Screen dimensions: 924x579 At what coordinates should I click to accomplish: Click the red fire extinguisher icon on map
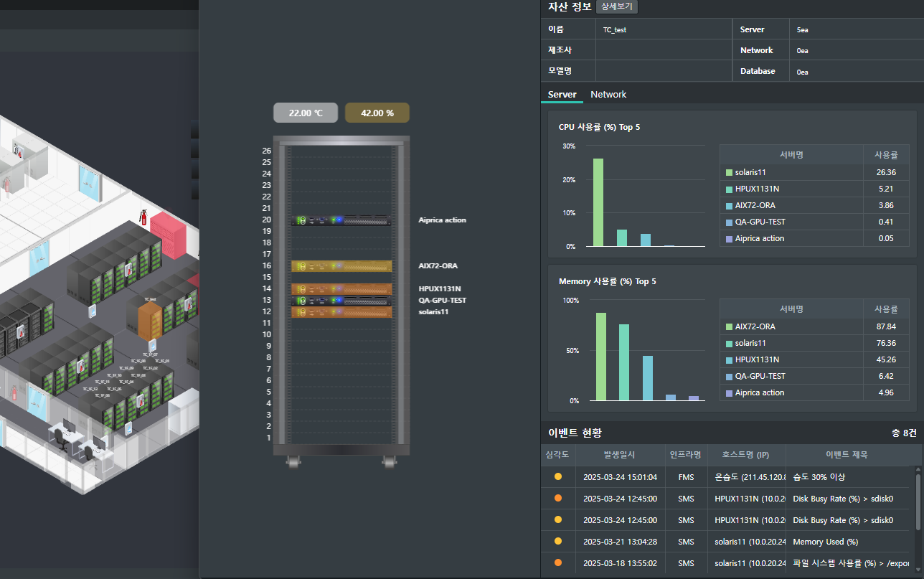pos(143,217)
